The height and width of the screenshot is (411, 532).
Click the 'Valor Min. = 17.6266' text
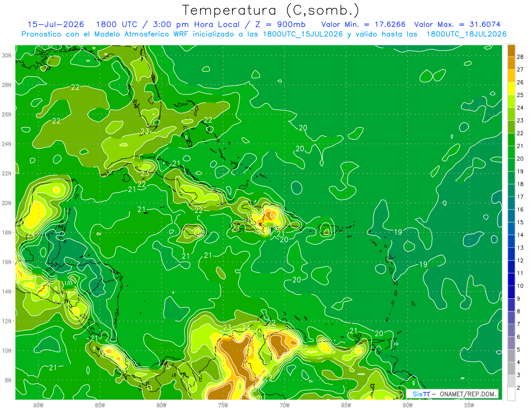coord(363,24)
